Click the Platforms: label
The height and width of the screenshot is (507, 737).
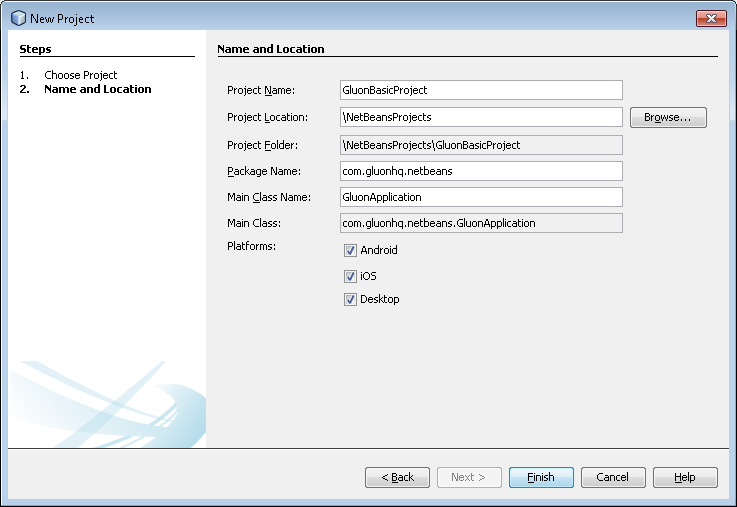(x=251, y=246)
